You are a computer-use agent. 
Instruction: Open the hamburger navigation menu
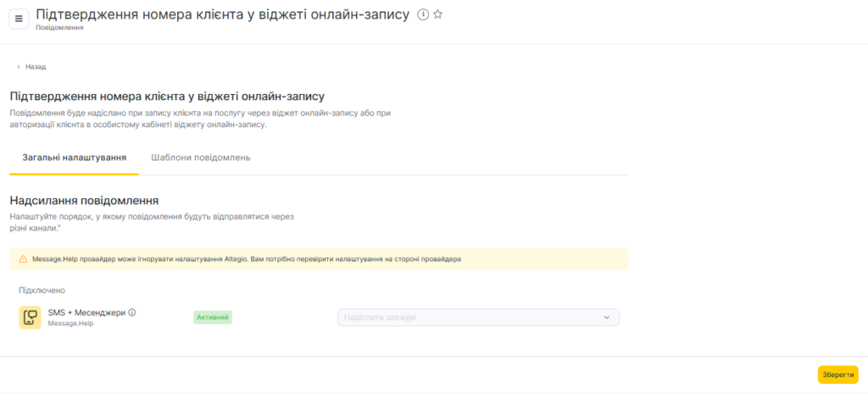point(19,19)
